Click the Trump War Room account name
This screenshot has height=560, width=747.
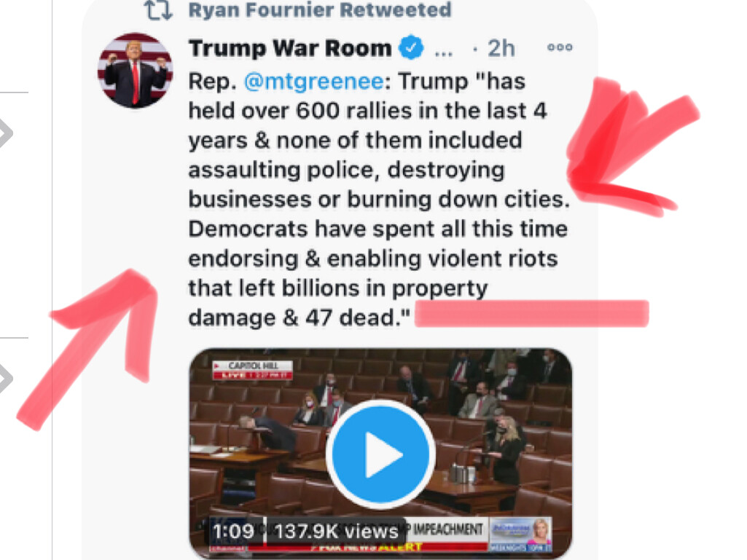coord(289,48)
